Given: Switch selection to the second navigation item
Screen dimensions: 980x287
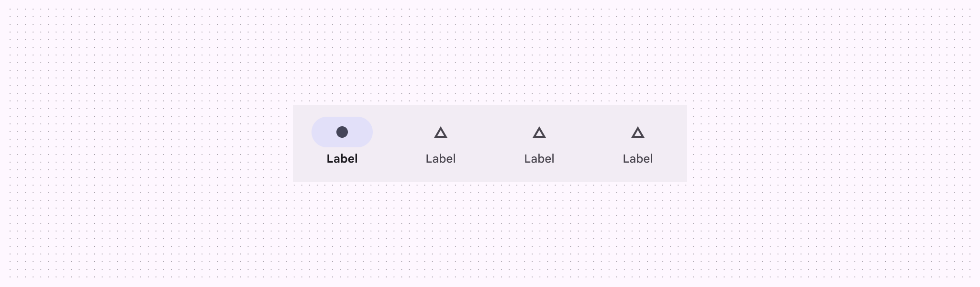Looking at the screenshot, I should click(441, 143).
